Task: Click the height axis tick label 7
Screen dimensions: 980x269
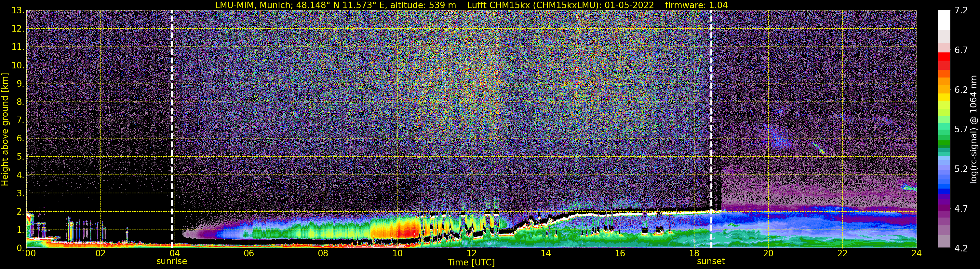Action: tap(20, 120)
